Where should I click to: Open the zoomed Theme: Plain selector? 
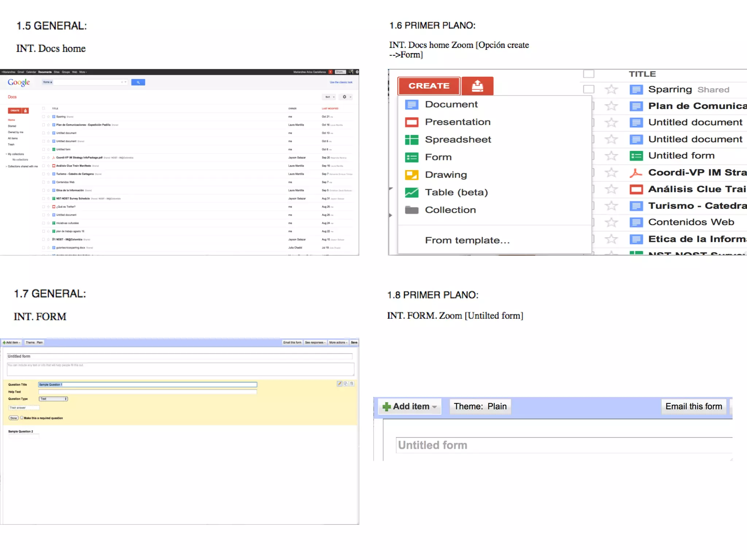tap(480, 407)
